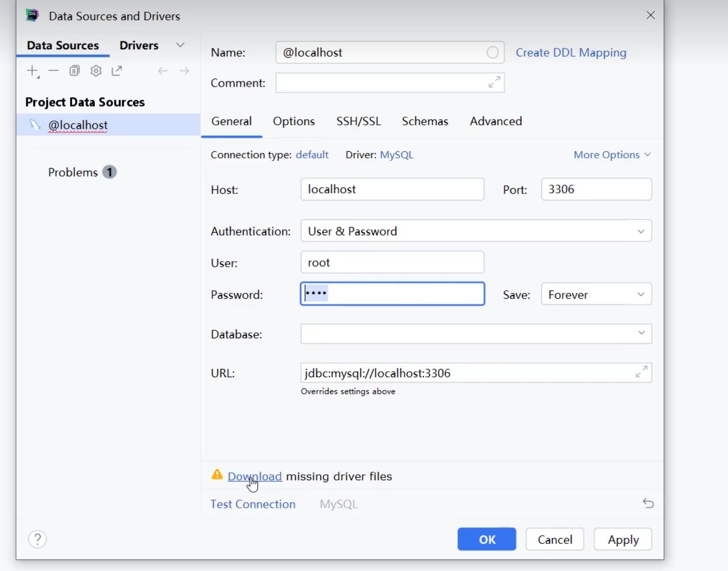Click the revert changes arrow icon
The image size is (728, 571).
coord(648,503)
